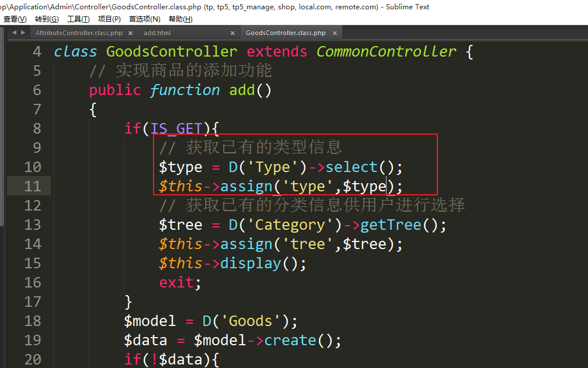Image resolution: width=588 pixels, height=368 pixels.
Task: Click line number 16 in the gutter
Action: coord(33,283)
